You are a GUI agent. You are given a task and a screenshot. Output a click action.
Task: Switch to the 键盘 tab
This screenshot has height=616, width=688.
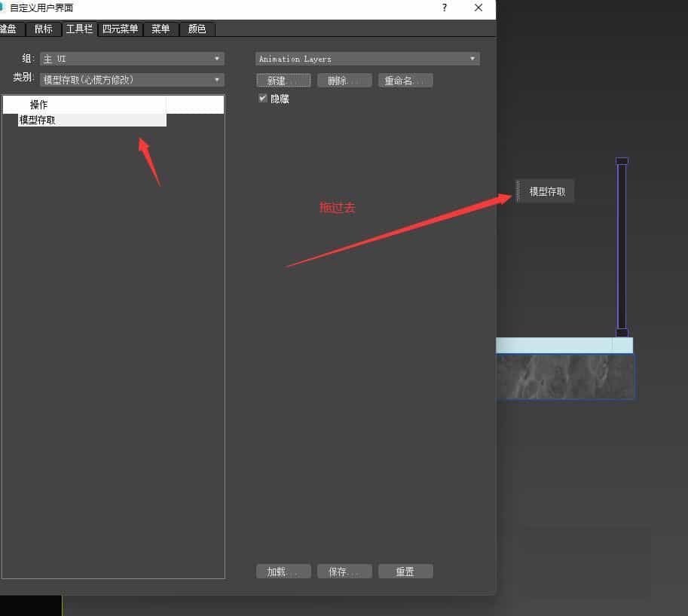pos(9,29)
